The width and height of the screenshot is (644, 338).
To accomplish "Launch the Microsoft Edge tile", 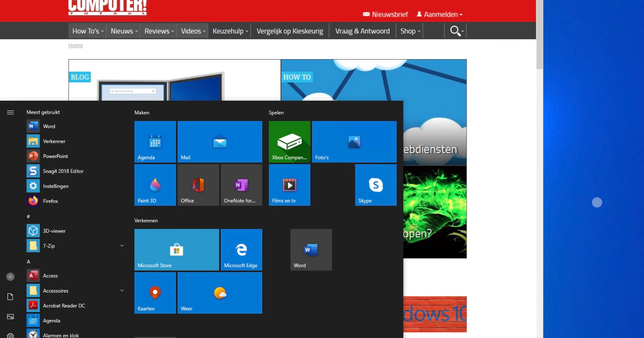I will (x=241, y=249).
